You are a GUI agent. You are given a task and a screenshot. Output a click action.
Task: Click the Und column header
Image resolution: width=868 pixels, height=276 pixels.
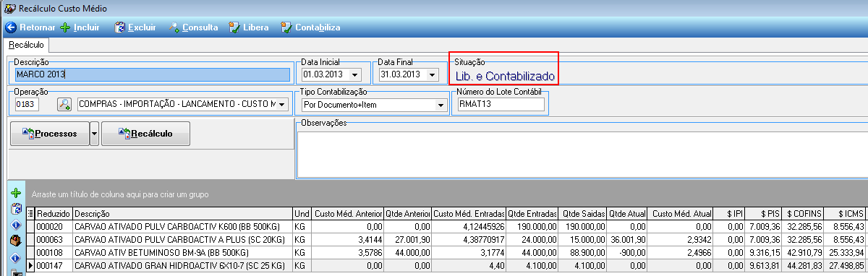pyautogui.click(x=302, y=214)
